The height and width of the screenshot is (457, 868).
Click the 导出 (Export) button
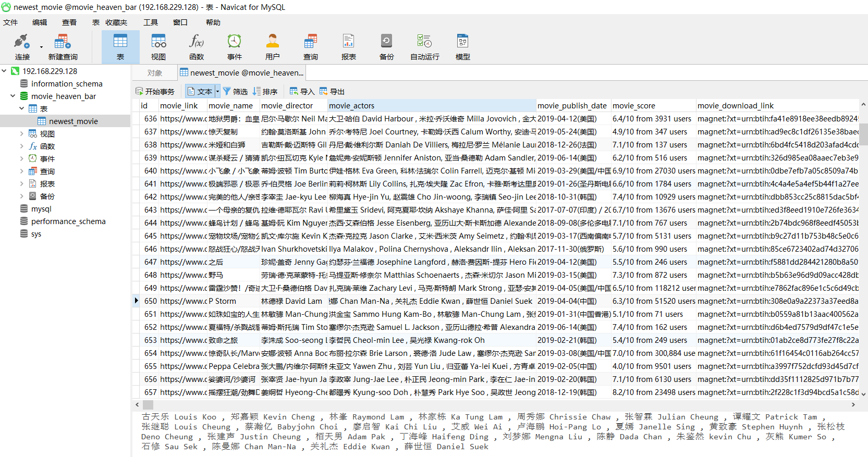(x=332, y=92)
